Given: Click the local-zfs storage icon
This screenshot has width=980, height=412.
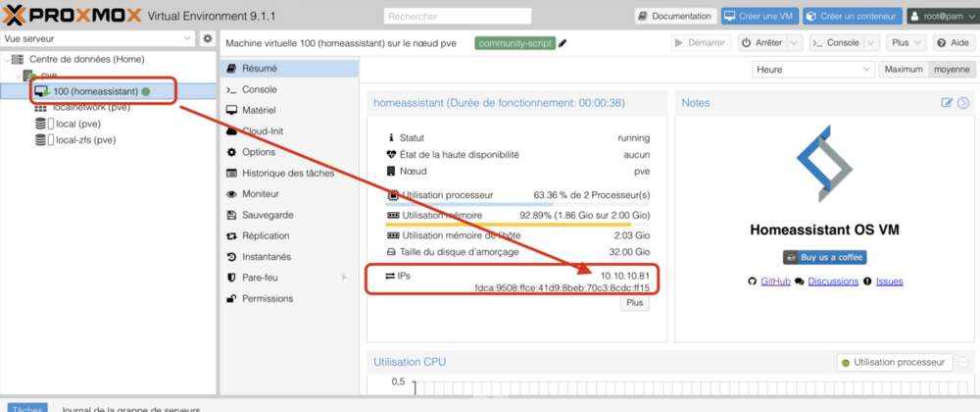Looking at the screenshot, I should (x=40, y=140).
